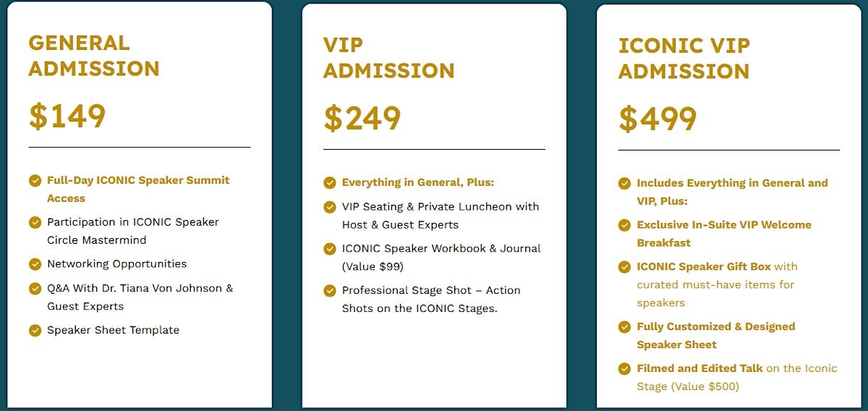Click checkmark beside Includes Everything in General and VIP
The image size is (868, 411).
pos(625,183)
